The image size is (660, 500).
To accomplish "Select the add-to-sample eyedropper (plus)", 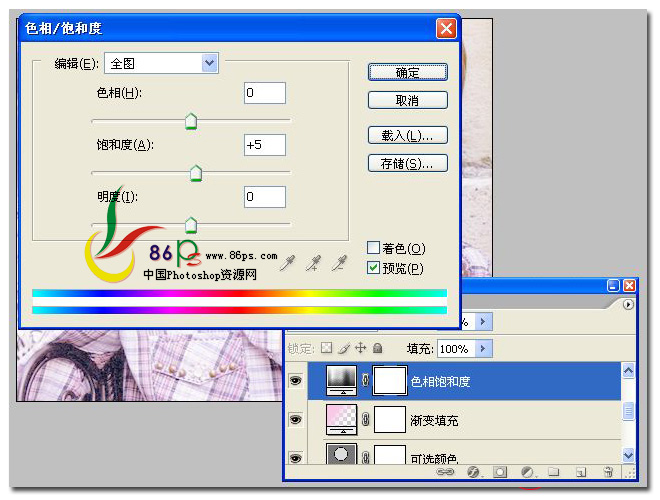I will (x=313, y=263).
